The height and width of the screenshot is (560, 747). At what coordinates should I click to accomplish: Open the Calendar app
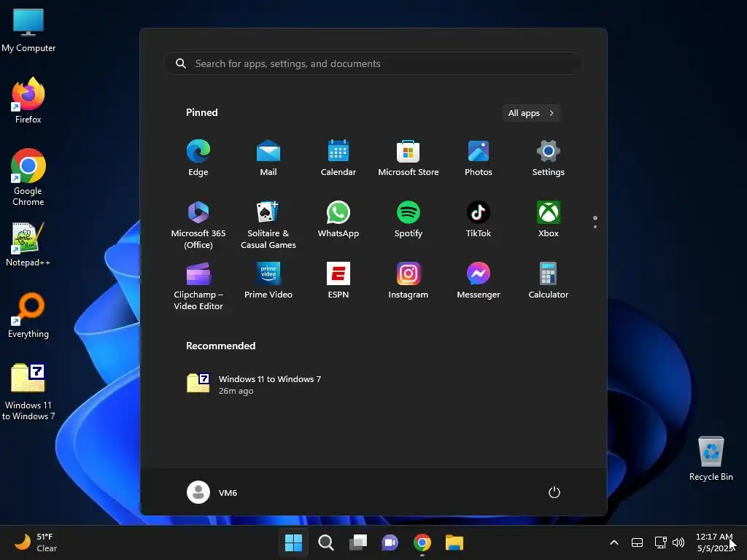coord(338,158)
